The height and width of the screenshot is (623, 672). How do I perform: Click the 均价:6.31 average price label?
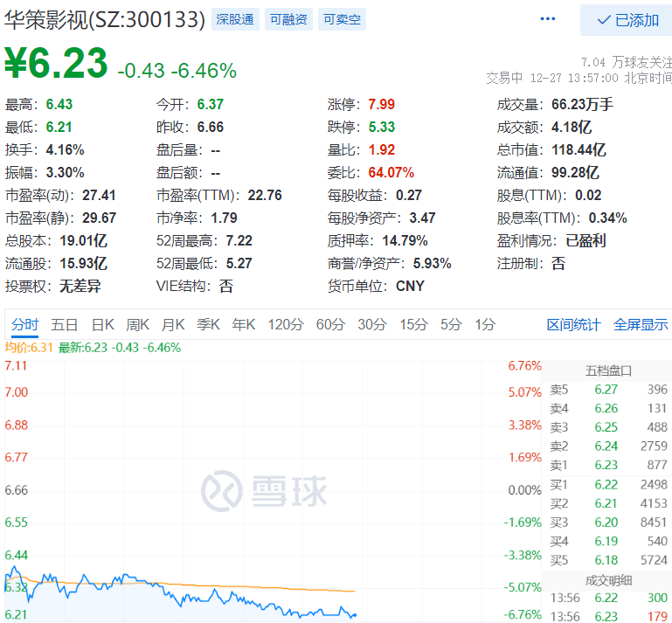coord(29,348)
